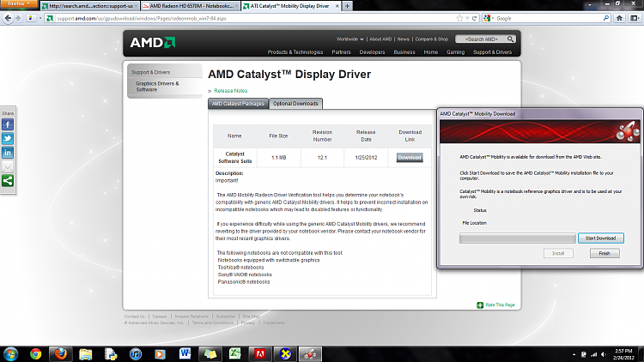Open the Products & Technologies menu

click(x=295, y=52)
